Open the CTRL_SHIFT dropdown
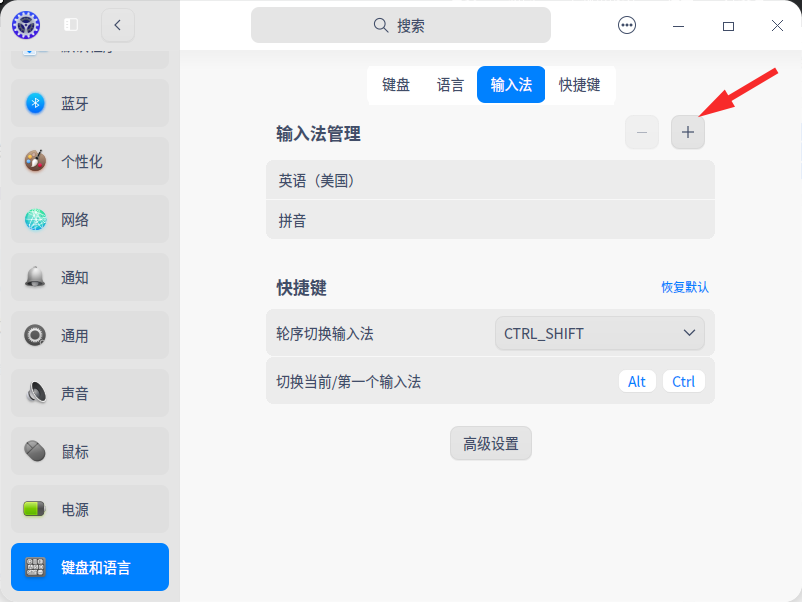Image resolution: width=802 pixels, height=602 pixels. 599,333
